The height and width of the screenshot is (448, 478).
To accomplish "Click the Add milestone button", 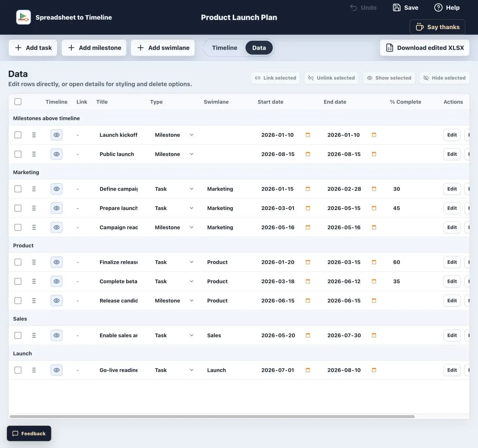I will [94, 48].
